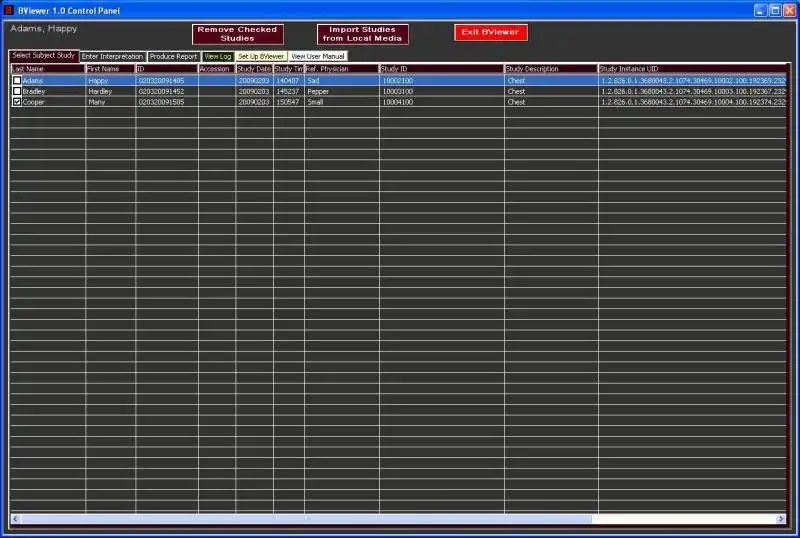The width and height of the screenshot is (800, 538).
Task: Click the BViewer icon in the title bar
Action: [x=8, y=10]
